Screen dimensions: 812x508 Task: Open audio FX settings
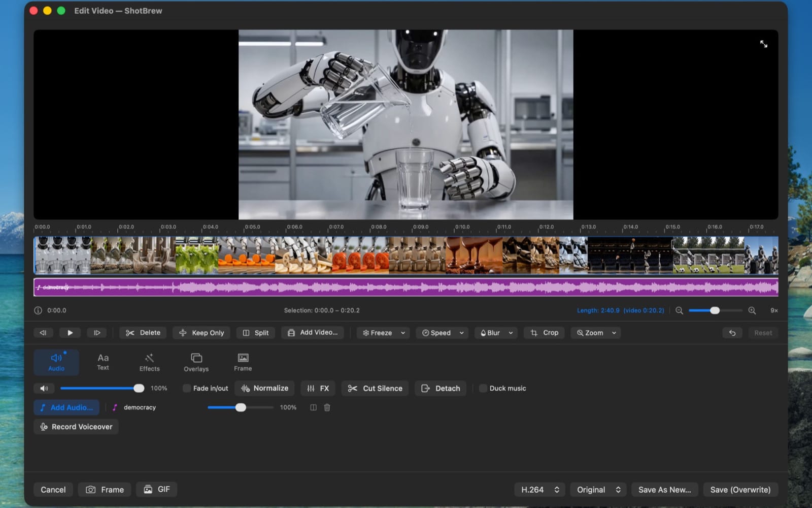(x=318, y=388)
